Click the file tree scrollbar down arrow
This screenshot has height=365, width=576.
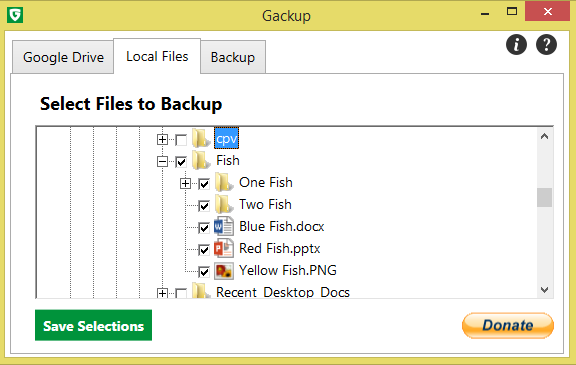click(x=544, y=290)
